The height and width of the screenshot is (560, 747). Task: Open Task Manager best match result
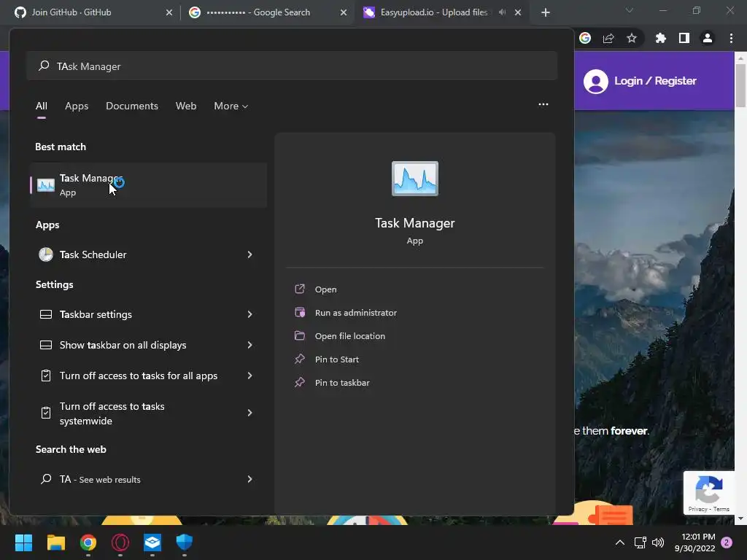pos(148,184)
